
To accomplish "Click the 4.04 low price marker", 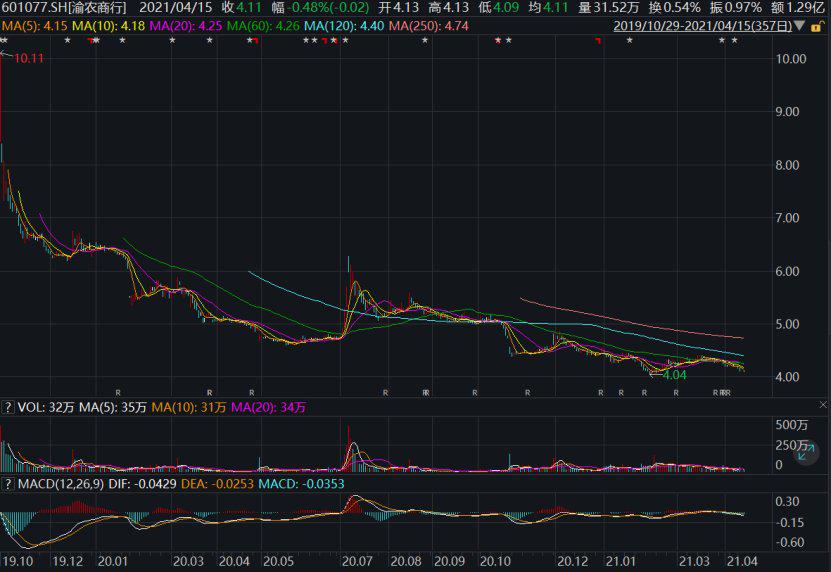I will [674, 375].
